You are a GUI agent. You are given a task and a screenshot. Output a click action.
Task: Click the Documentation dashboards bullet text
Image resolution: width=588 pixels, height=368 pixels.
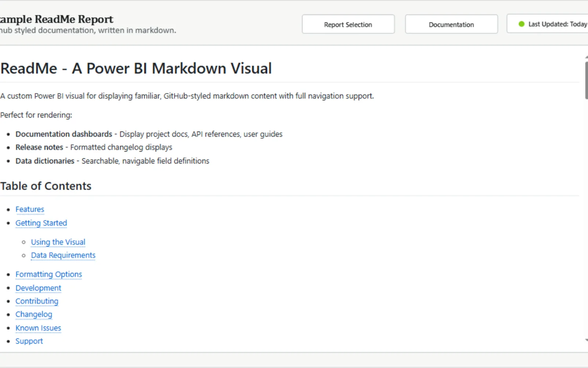pos(149,134)
